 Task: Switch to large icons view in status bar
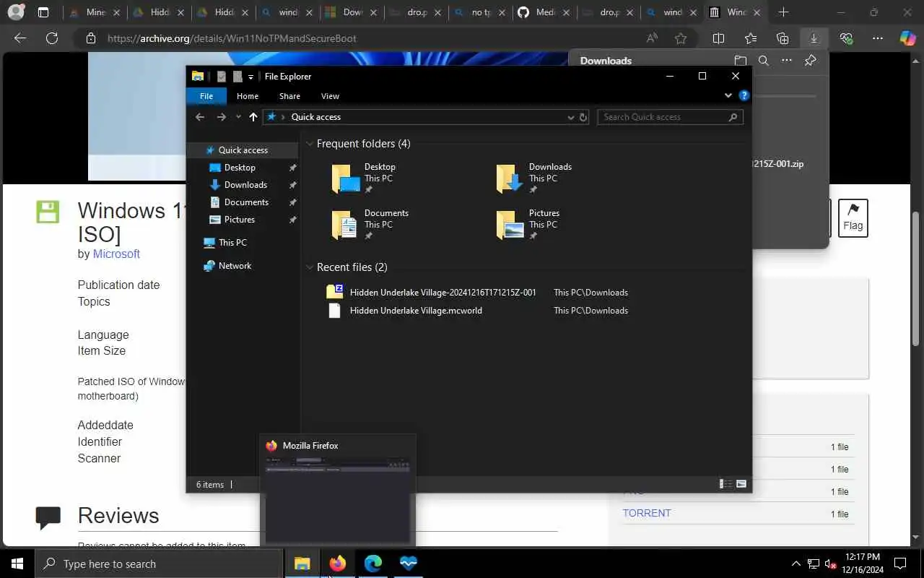click(x=741, y=484)
